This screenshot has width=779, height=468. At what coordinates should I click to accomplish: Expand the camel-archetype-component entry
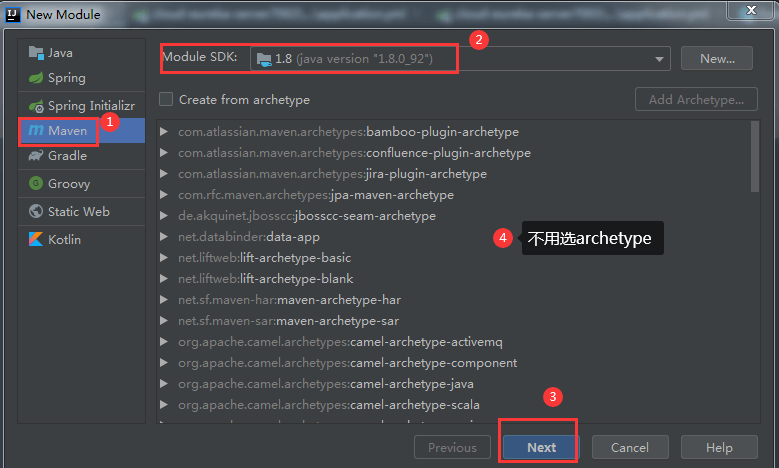(163, 363)
